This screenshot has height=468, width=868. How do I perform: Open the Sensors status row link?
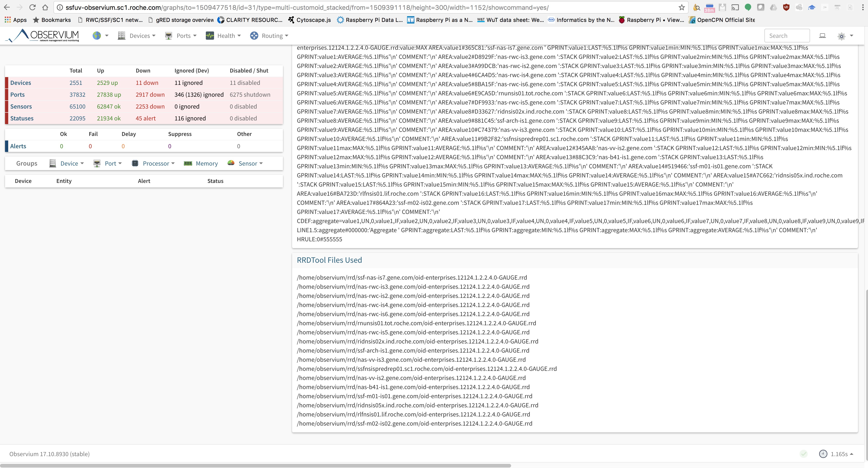tap(21, 106)
